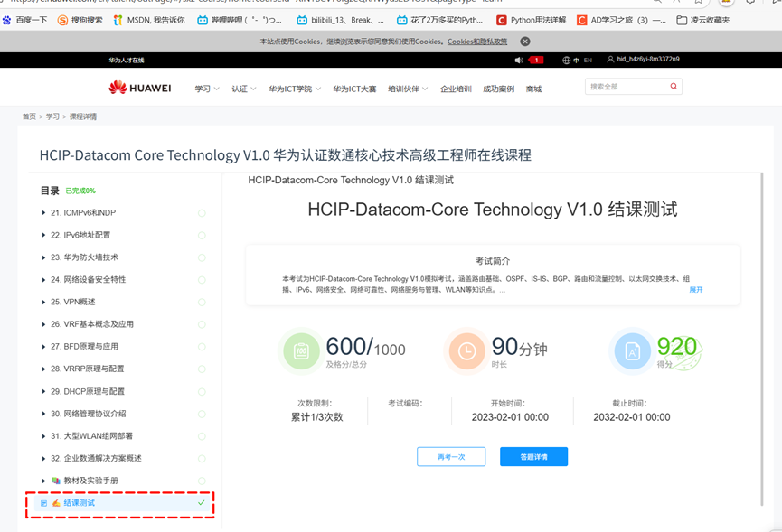Screen dimensions: 782x532
Task: Expand the 华为ICT学院 navigation menu
Action: (x=295, y=89)
